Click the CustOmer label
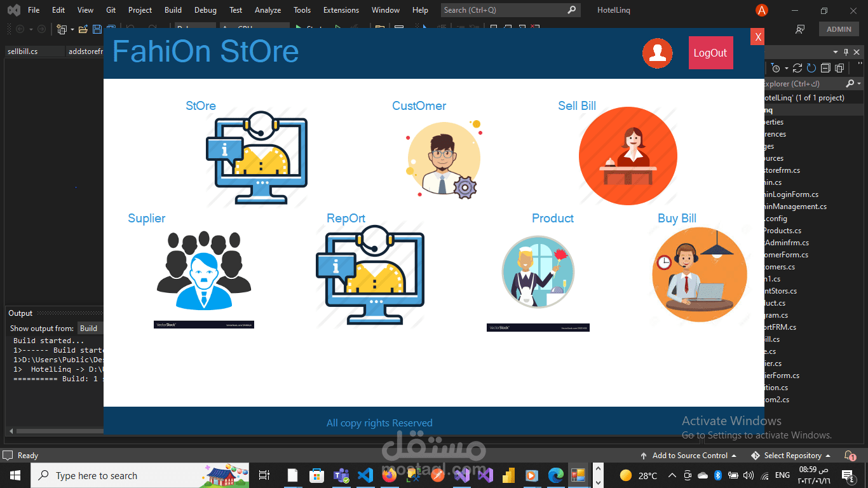 (419, 106)
